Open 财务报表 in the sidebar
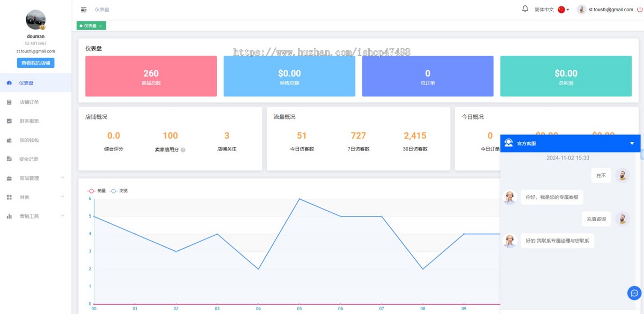This screenshot has height=314, width=644. click(35, 121)
